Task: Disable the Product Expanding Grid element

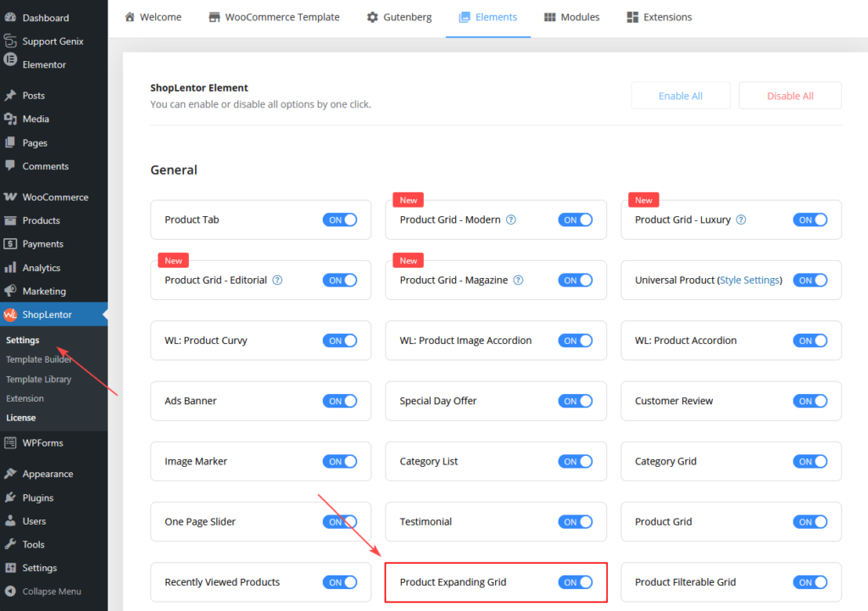Action: (576, 582)
